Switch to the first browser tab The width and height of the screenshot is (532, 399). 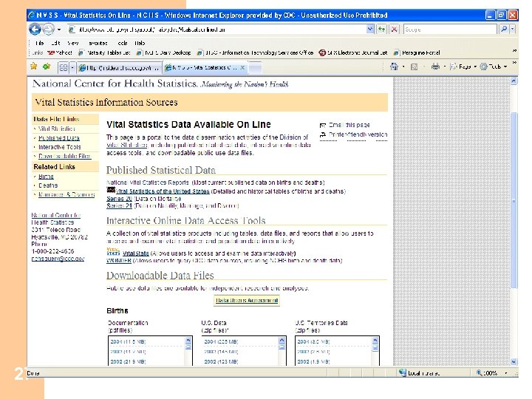119,67
